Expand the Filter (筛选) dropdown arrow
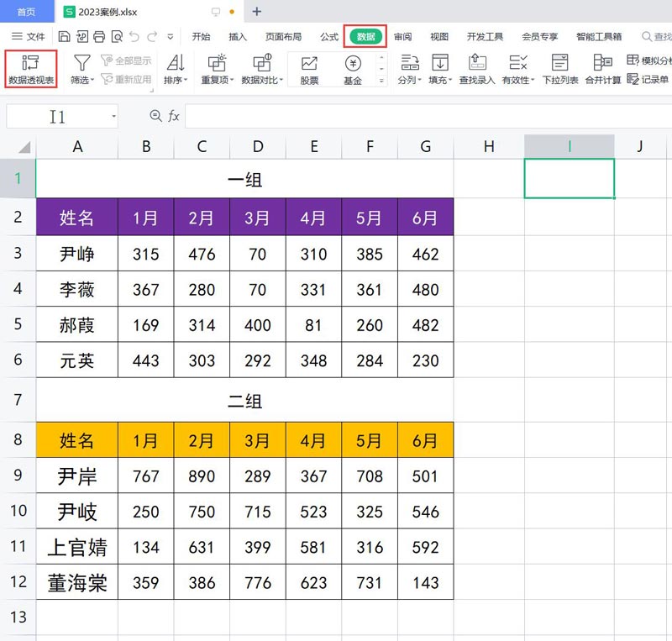 point(92,80)
